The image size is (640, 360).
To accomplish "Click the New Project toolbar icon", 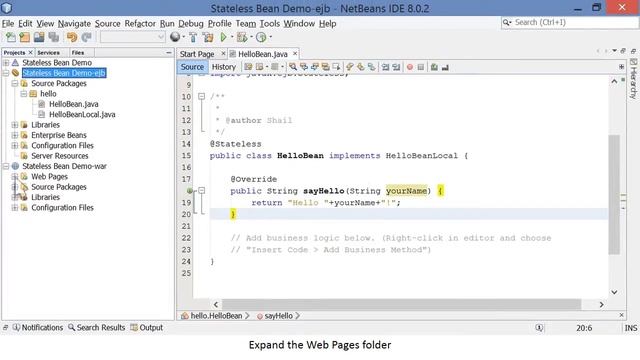I will click(x=24, y=38).
